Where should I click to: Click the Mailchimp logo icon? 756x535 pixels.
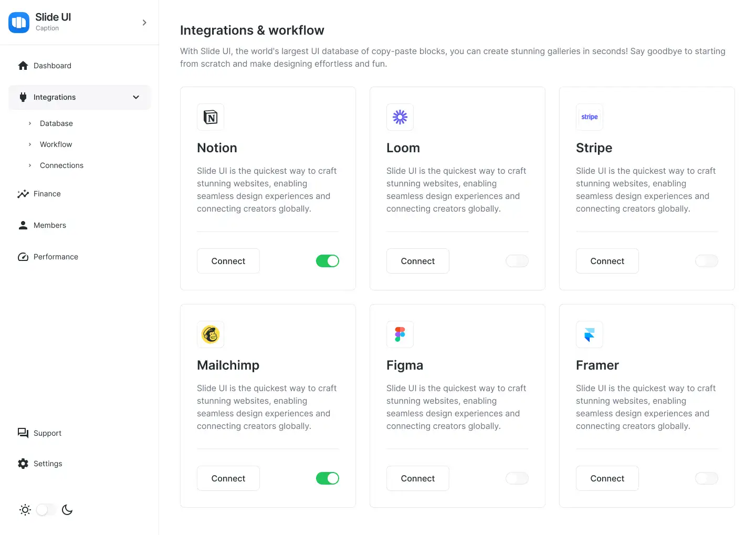click(x=211, y=334)
